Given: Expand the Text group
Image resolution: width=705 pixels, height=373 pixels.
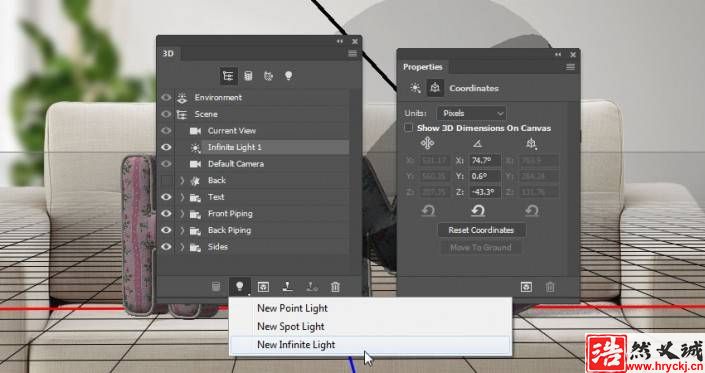Looking at the screenshot, I should pos(182,197).
